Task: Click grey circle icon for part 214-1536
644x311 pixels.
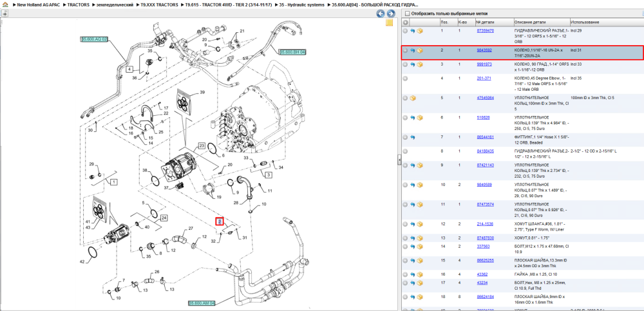Action: point(405,224)
